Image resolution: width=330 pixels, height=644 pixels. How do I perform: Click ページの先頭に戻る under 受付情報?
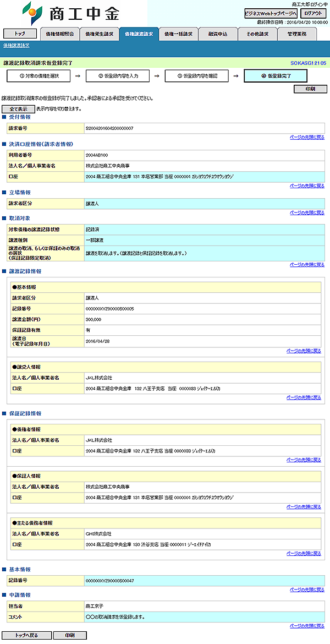[307, 137]
